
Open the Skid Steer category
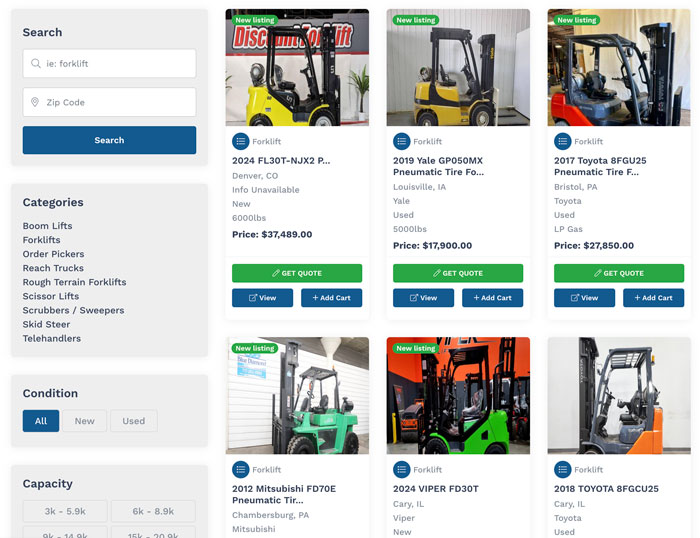click(x=46, y=325)
